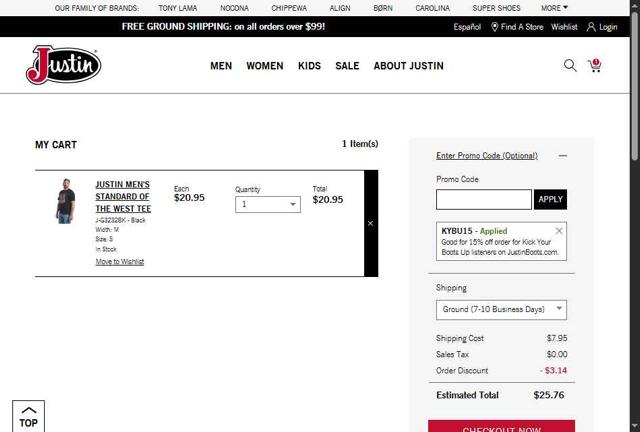
Task: Go to Super Shoes brand
Action: [496, 8]
